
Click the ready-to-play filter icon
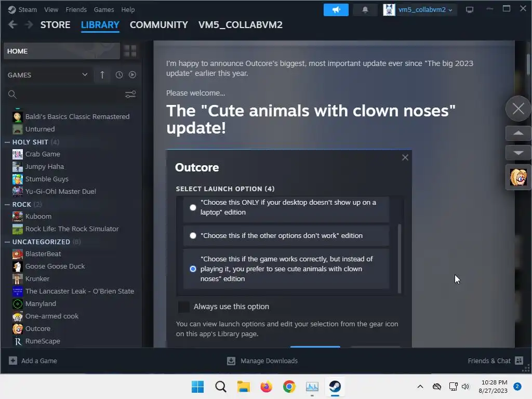pos(132,75)
